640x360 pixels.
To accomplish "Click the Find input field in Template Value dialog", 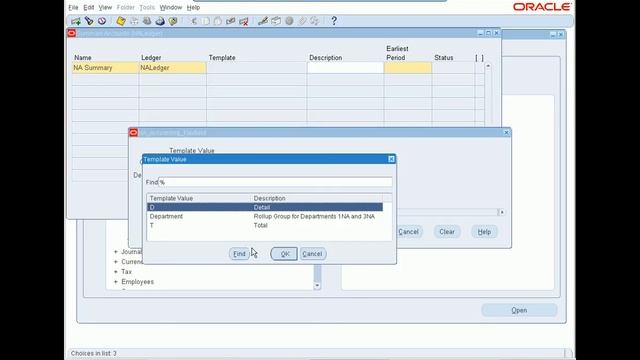I will pyautogui.click(x=275, y=182).
